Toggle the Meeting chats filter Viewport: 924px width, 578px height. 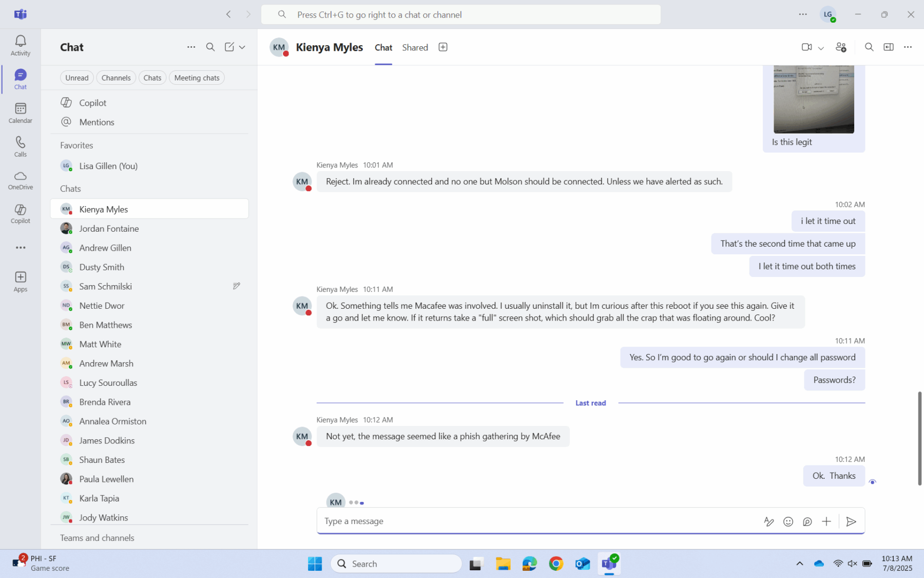(x=197, y=78)
